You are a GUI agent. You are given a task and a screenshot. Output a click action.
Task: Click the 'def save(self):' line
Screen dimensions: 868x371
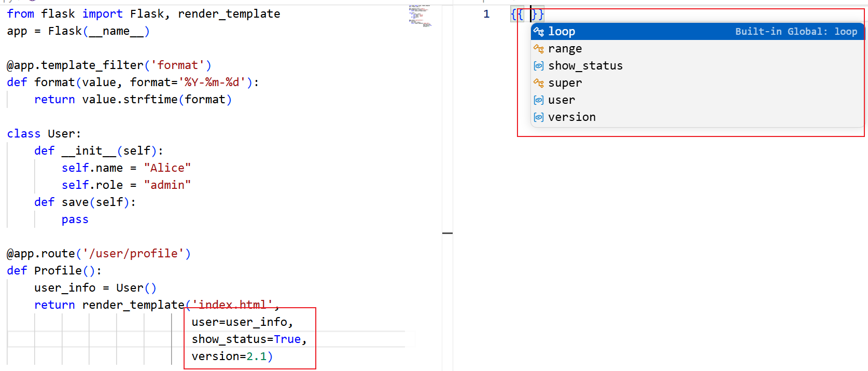85,202
